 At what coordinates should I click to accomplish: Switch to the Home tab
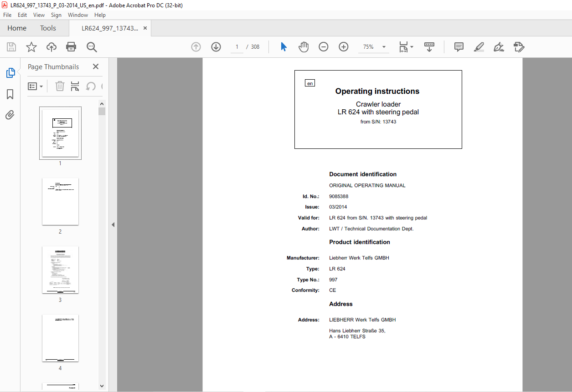point(17,28)
